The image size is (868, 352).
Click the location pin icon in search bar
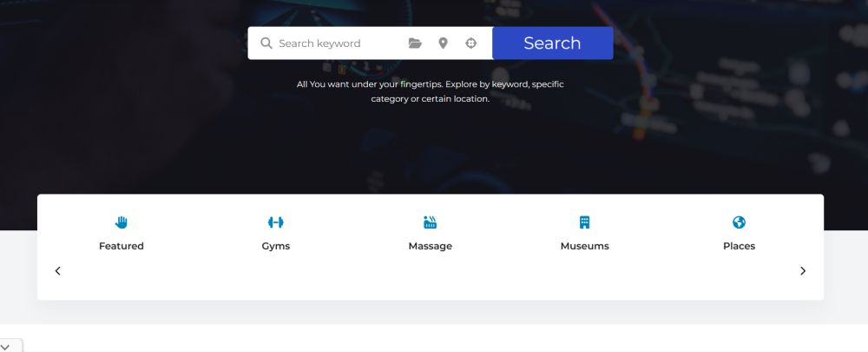click(443, 43)
